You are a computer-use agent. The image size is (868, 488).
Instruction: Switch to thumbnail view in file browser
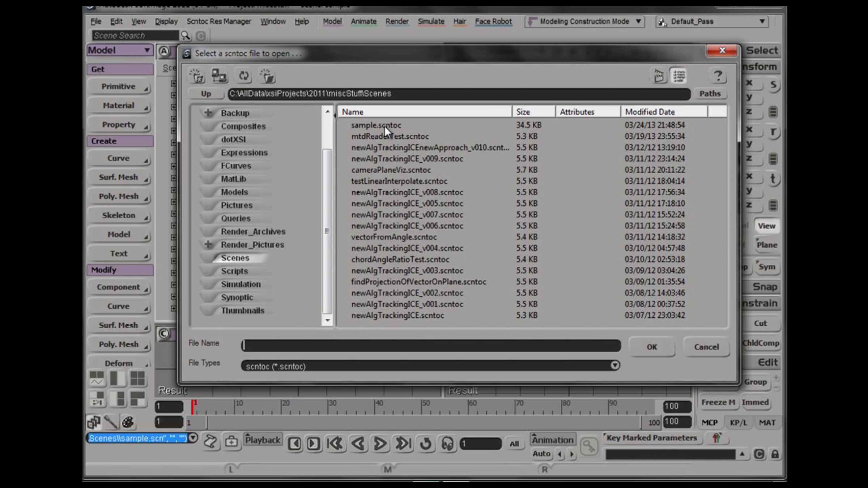tap(659, 76)
